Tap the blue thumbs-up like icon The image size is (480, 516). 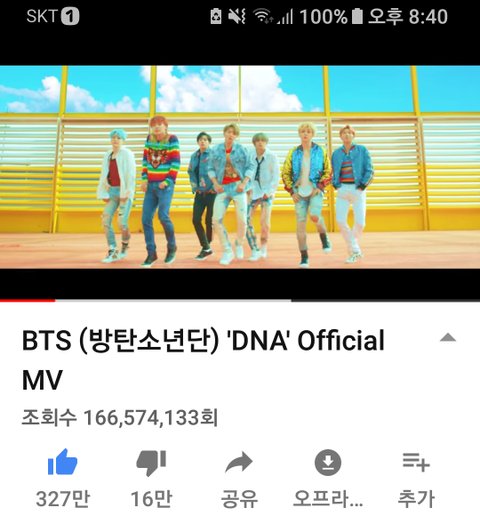pos(63,462)
